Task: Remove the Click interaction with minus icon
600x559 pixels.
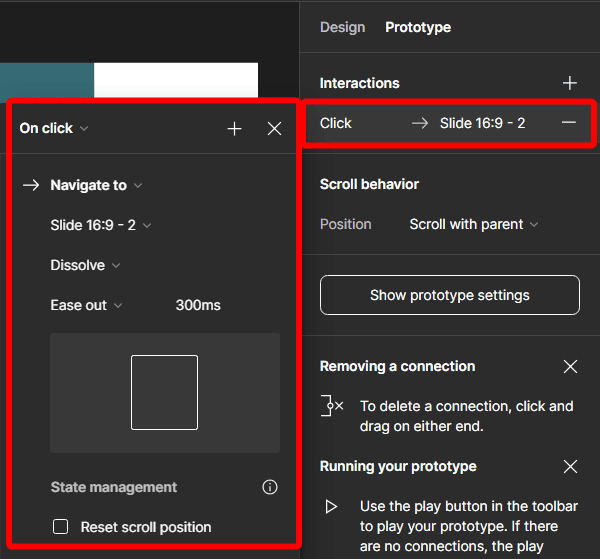Action: (569, 122)
